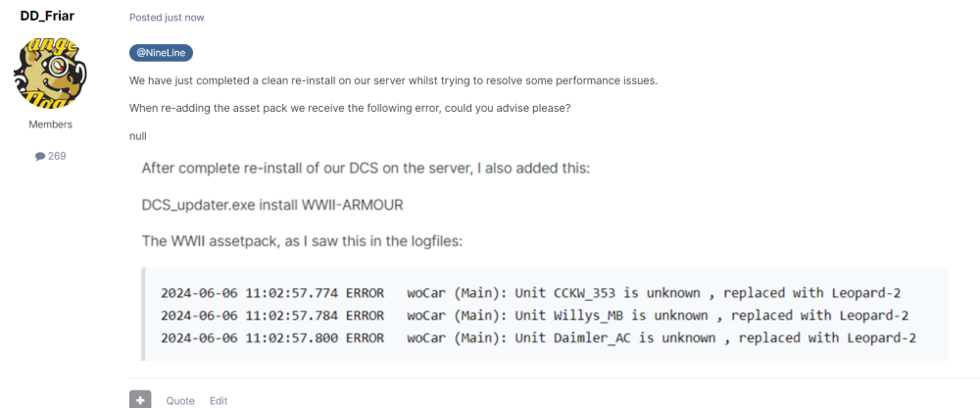980x408 pixels.
Task: Click Quote to quote this post
Action: pyautogui.click(x=180, y=400)
